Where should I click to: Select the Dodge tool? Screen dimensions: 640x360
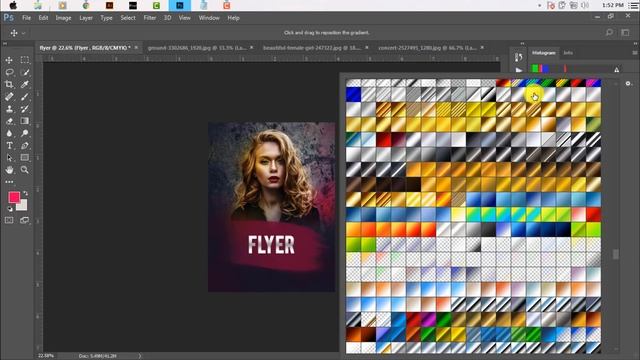(x=24, y=133)
